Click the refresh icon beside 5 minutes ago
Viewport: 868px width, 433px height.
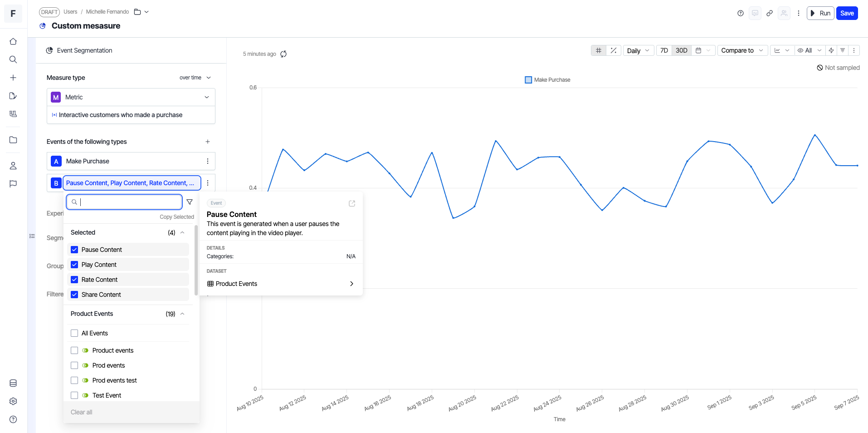pyautogui.click(x=283, y=54)
